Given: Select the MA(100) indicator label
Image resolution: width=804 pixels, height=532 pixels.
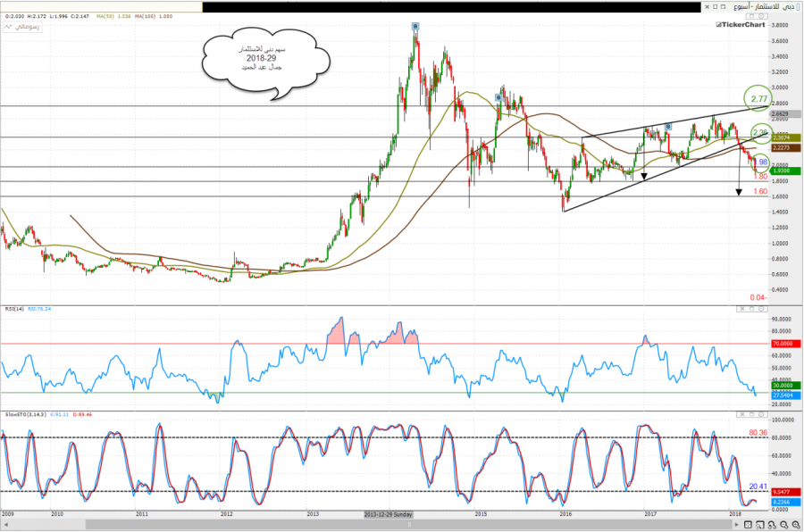Looking at the screenshot, I should (145, 16).
